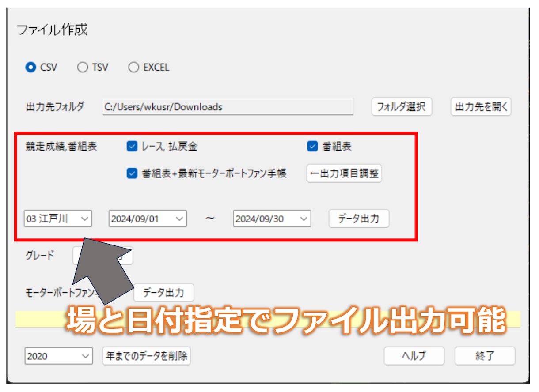Click the 出力項目調整 button

pos(344,173)
